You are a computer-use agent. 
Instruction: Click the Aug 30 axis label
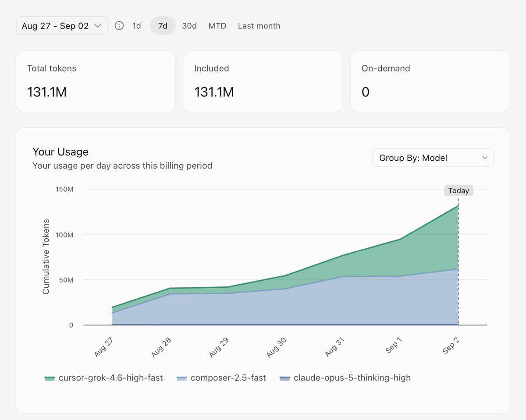(276, 347)
